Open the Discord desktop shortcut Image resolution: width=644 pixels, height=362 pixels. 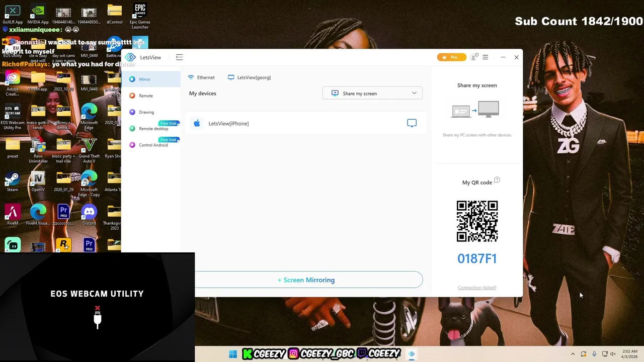pyautogui.click(x=89, y=215)
